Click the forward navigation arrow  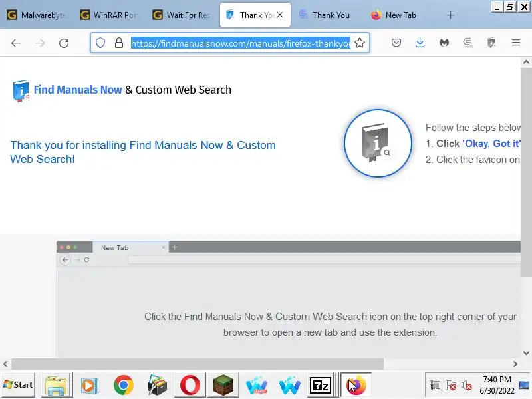(x=40, y=43)
